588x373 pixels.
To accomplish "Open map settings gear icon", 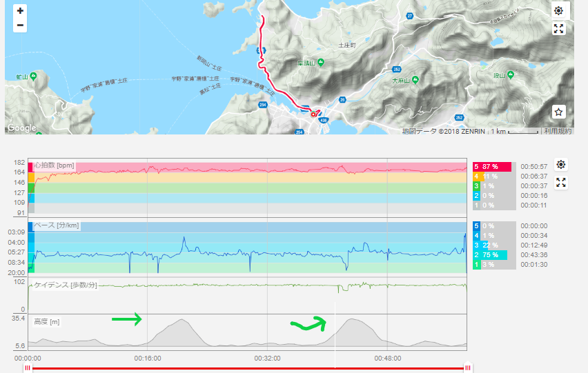I will [x=558, y=10].
